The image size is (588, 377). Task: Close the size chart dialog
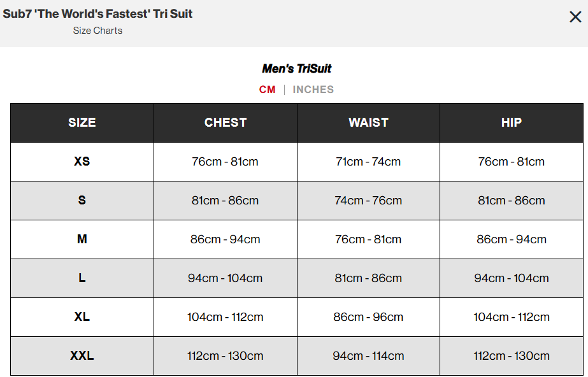pyautogui.click(x=575, y=17)
